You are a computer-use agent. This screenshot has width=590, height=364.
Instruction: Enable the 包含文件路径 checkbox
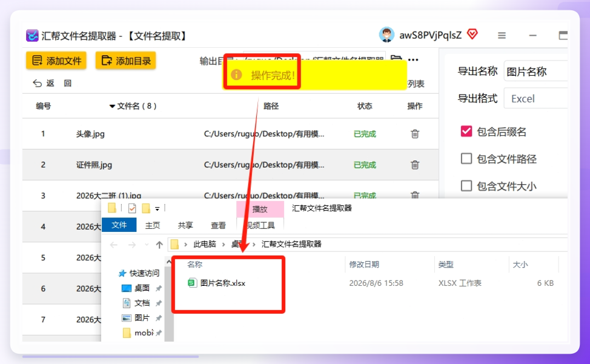point(466,158)
